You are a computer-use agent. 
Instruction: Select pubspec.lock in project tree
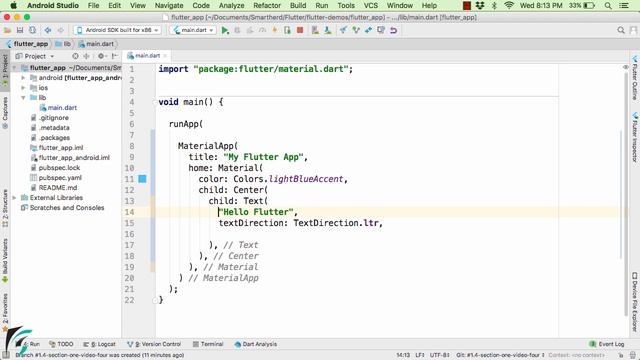55,168
